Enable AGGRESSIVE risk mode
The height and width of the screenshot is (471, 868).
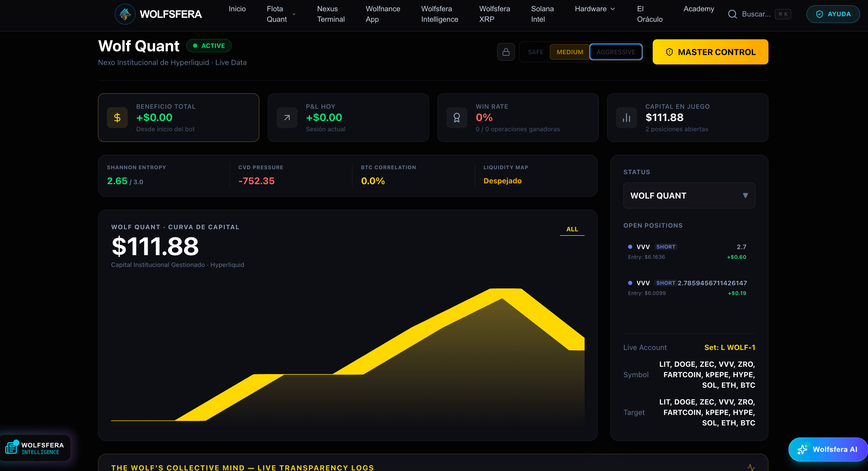click(x=616, y=52)
